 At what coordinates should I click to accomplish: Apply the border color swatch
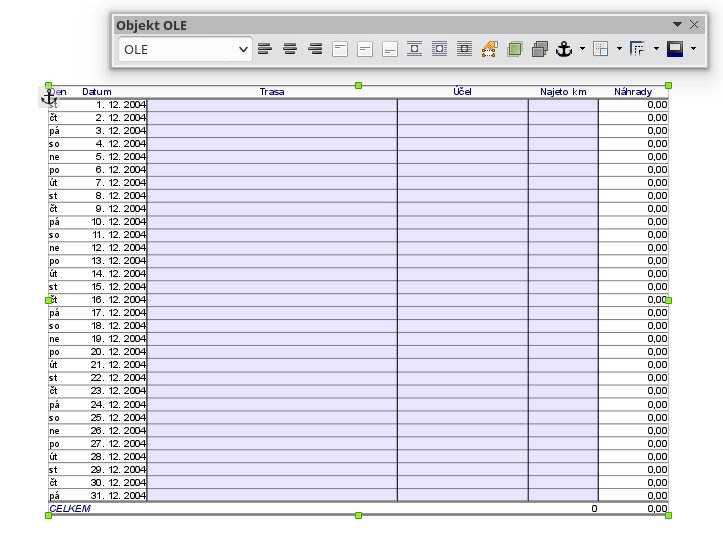(675, 49)
